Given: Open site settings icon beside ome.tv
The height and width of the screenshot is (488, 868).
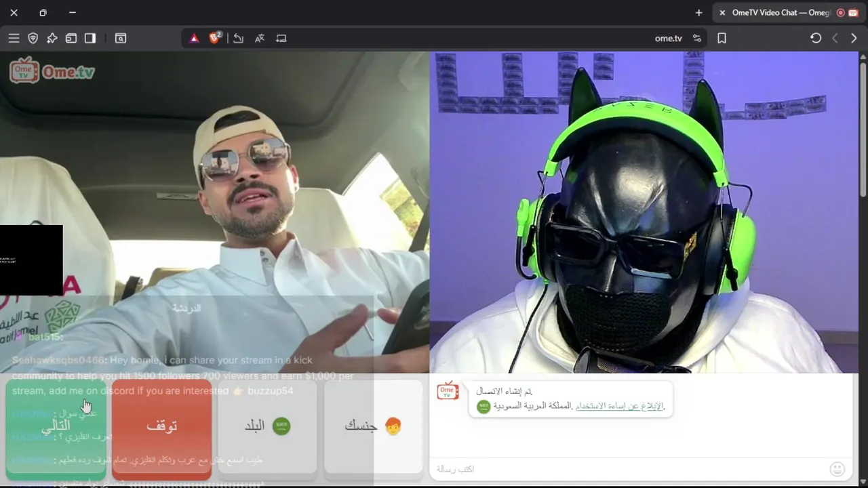Looking at the screenshot, I should [x=696, y=39].
